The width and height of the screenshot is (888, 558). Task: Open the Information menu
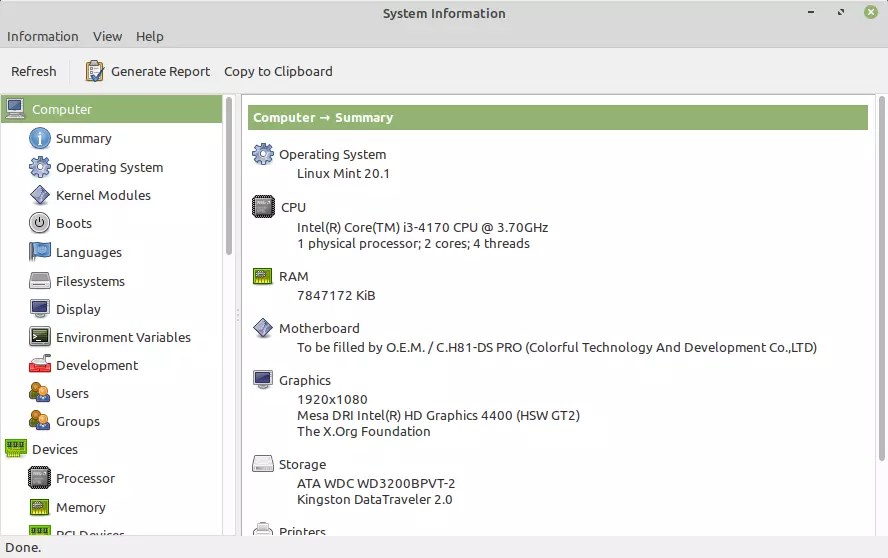42,36
